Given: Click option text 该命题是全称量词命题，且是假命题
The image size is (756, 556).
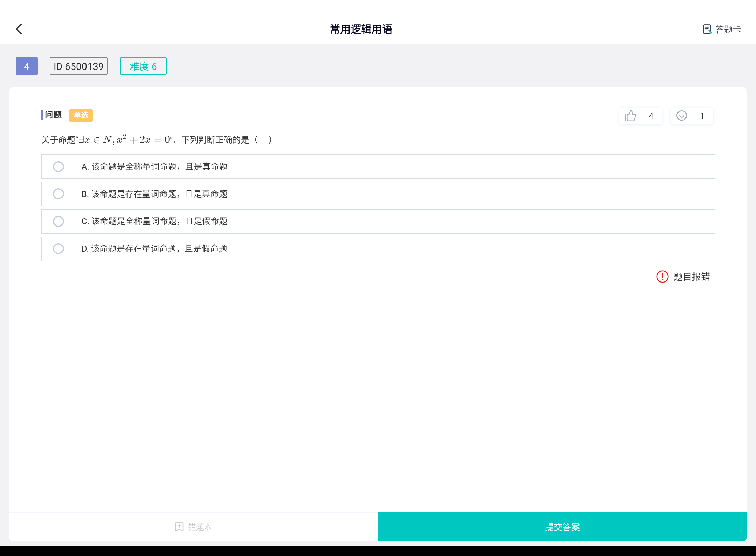Looking at the screenshot, I should pyautogui.click(x=159, y=221).
